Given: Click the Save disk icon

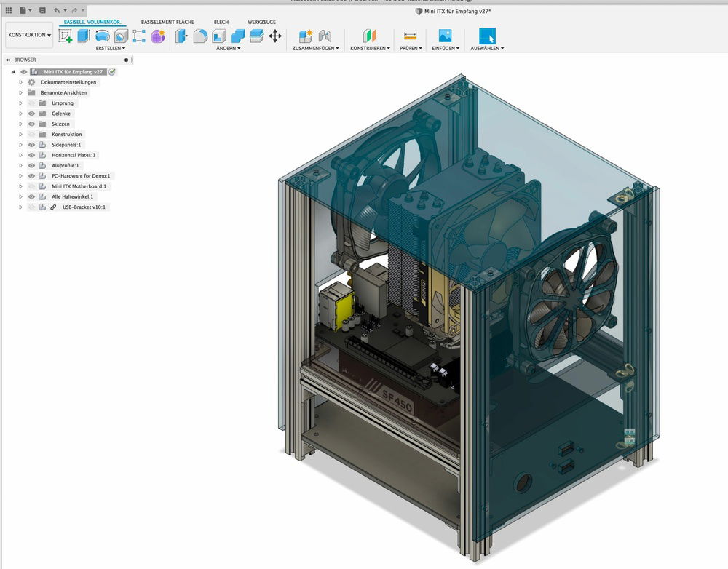Looking at the screenshot, I should 43,10.
